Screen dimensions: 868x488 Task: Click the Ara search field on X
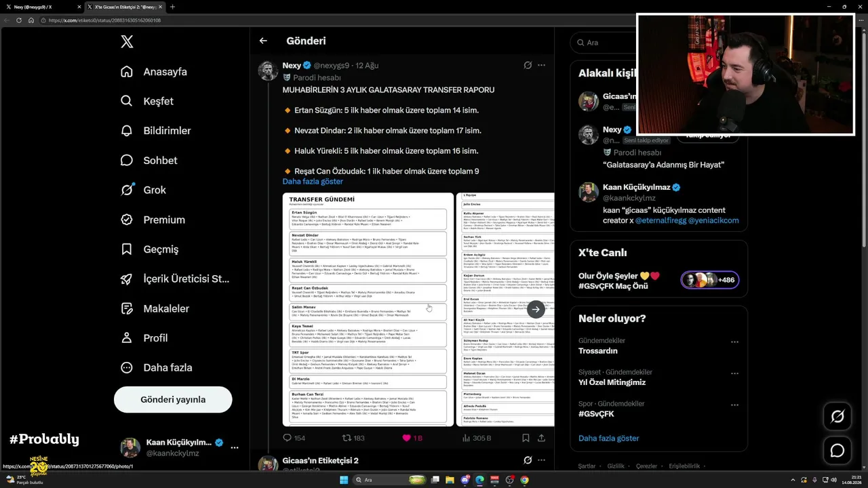(604, 42)
